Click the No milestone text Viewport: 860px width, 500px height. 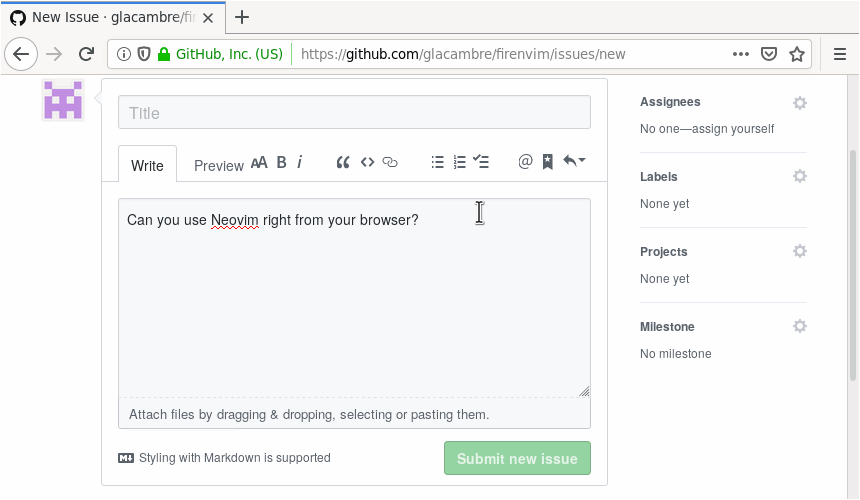pos(676,354)
